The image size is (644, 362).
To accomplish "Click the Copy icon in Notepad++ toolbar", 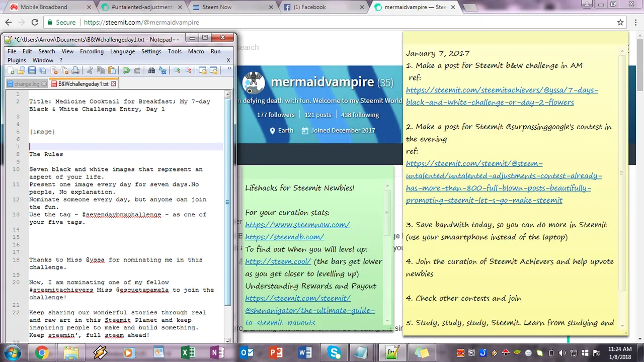I will 101,71.
